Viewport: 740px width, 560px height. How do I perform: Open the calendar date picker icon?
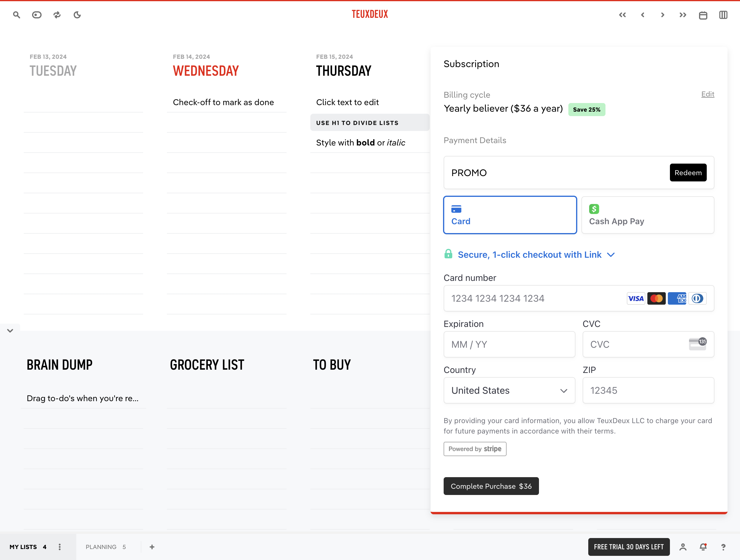703,15
